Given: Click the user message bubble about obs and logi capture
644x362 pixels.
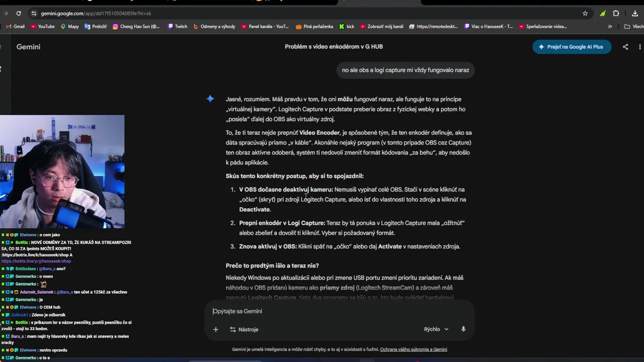Looking at the screenshot, I should coord(406,70).
